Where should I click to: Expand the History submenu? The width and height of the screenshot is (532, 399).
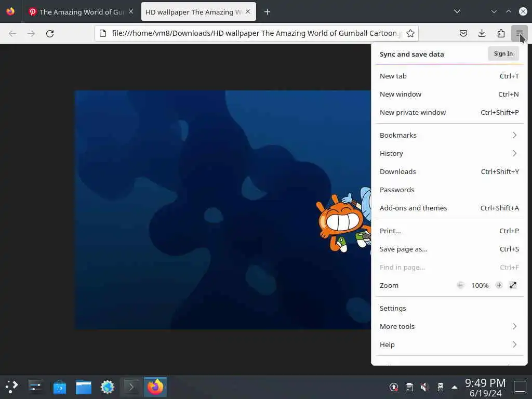(x=449, y=153)
